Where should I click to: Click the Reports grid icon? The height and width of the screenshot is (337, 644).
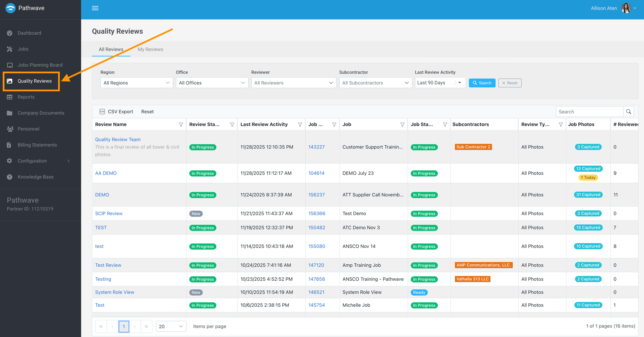pos(10,97)
